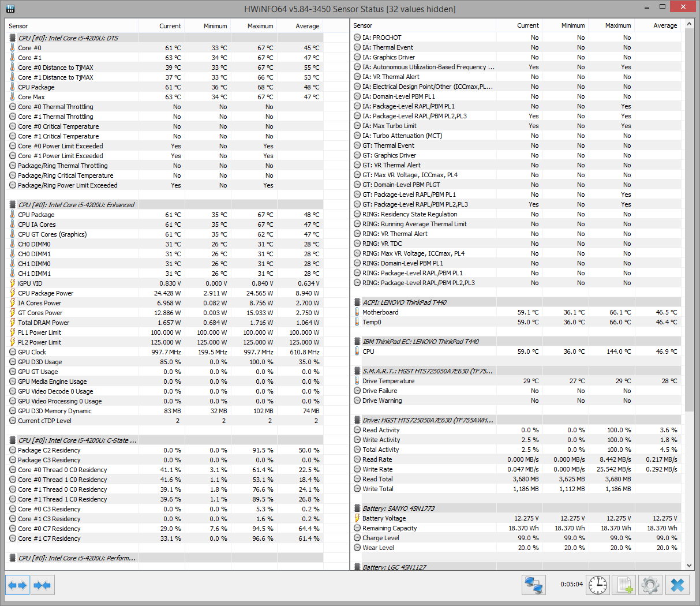Click thermometer icon beside Drive Temperature
The height and width of the screenshot is (606, 700).
tap(357, 381)
